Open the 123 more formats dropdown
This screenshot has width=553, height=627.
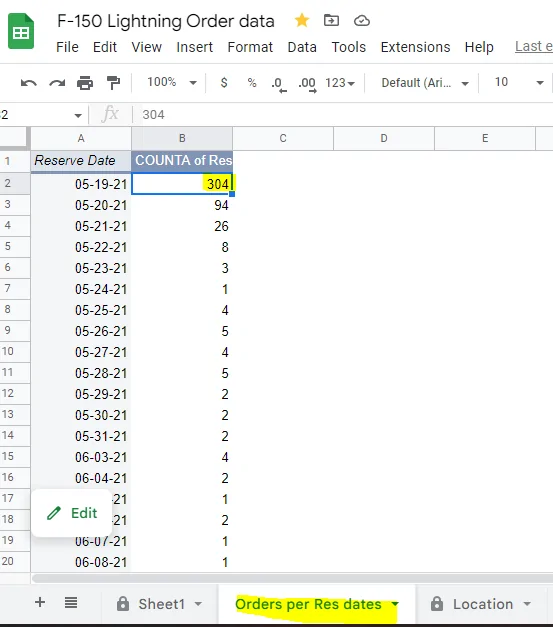340,83
